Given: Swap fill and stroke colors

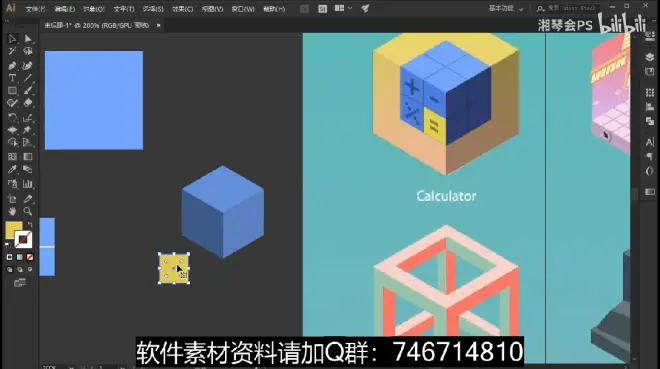Looking at the screenshot, I should coord(30,225).
